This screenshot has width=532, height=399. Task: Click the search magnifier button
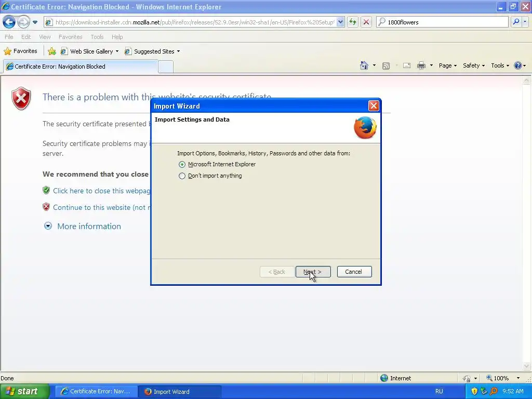click(516, 22)
